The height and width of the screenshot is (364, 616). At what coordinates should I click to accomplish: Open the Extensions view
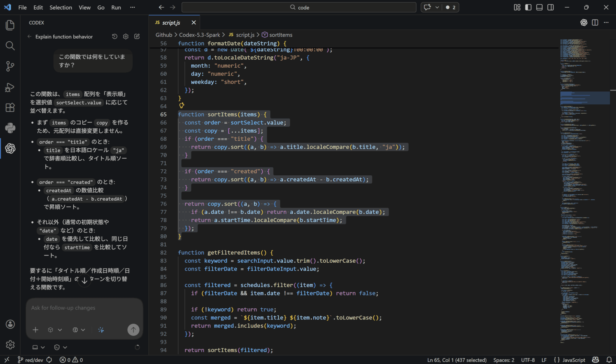(10, 107)
